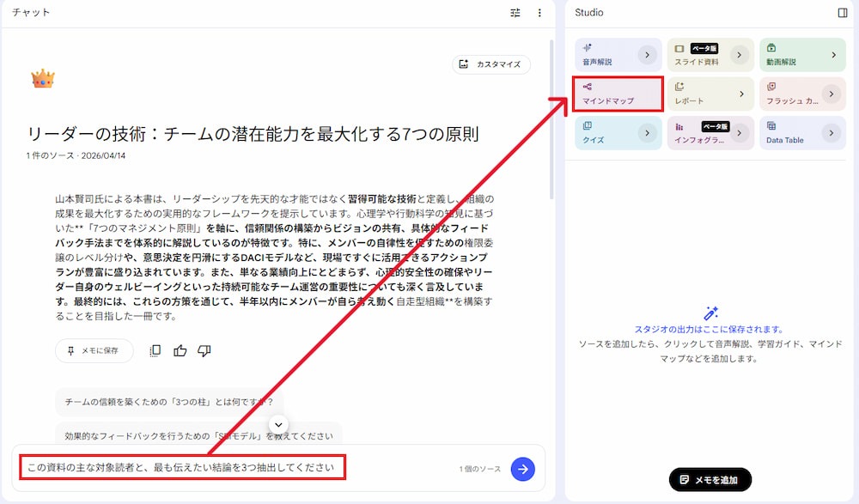Send the typed chat message
This screenshot has height=504, width=859.
pyautogui.click(x=522, y=469)
